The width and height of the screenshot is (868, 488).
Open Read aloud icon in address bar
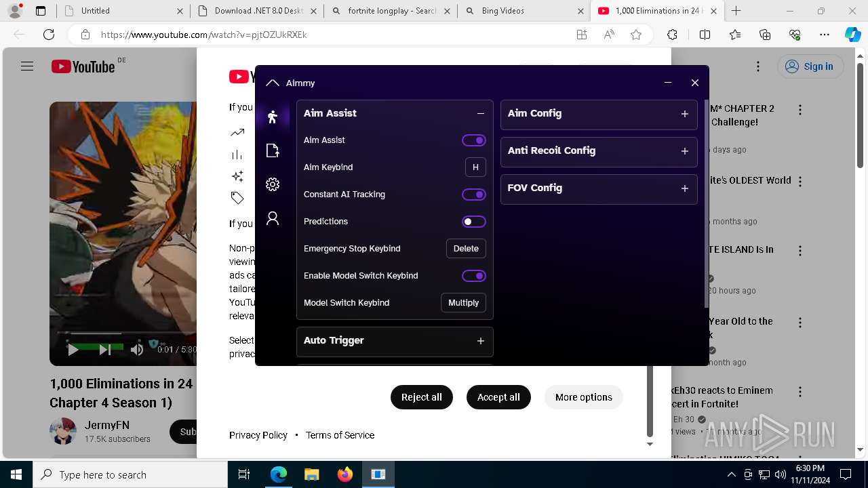(x=609, y=35)
